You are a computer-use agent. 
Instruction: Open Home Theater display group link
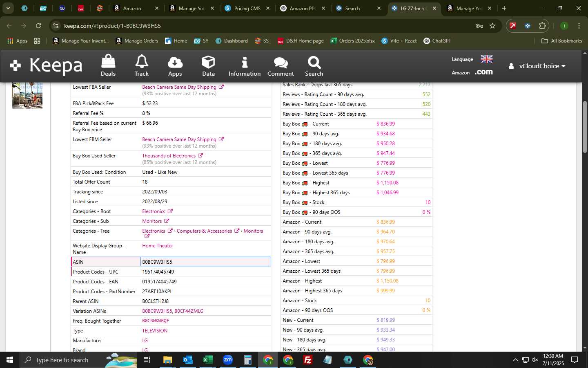pos(158,246)
